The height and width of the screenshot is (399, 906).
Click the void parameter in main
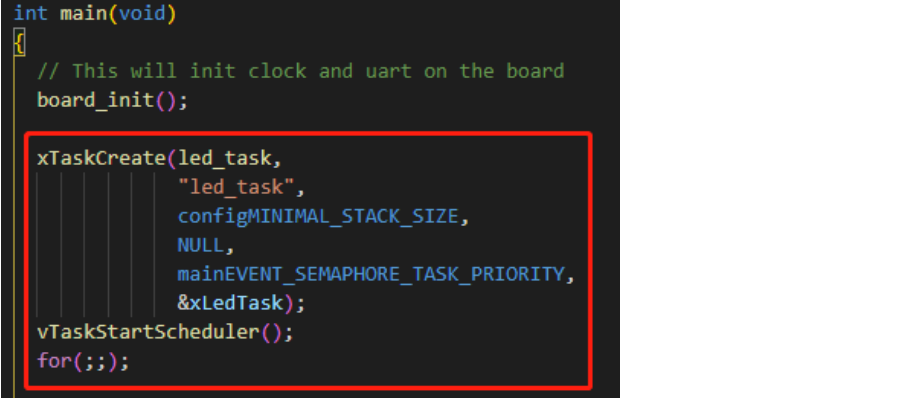[x=142, y=13]
